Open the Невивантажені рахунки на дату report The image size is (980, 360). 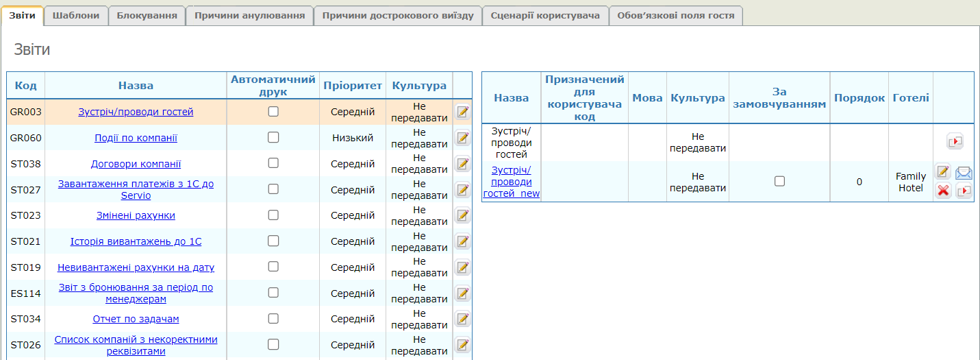tap(136, 267)
